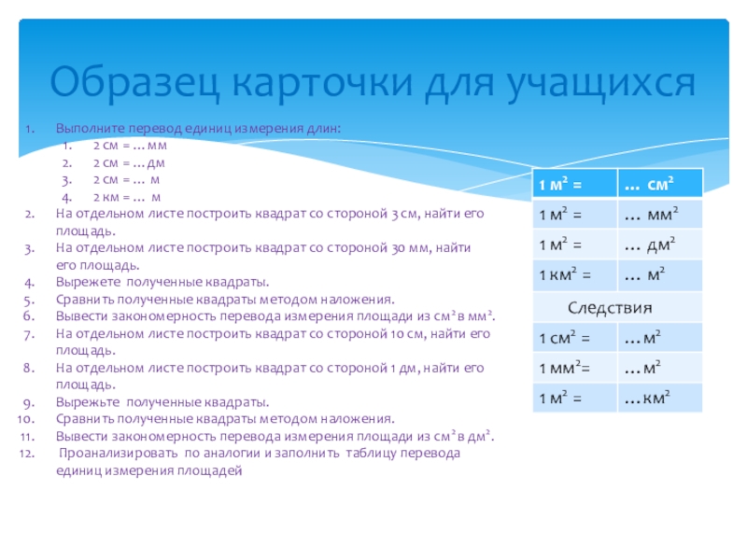Click item 2 about square with side 3 см

pos(270,222)
